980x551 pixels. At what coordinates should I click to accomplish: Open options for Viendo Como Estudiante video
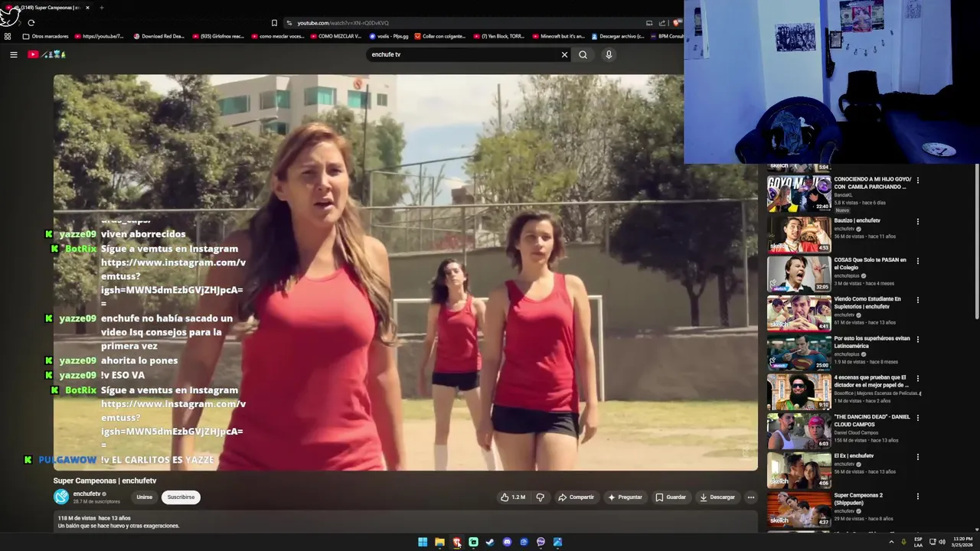pos(918,300)
